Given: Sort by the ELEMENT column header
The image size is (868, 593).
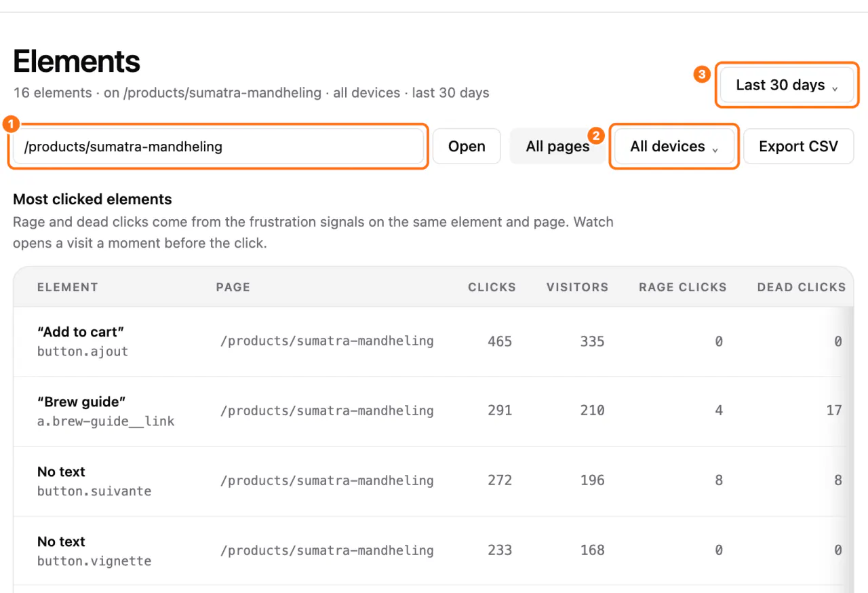Looking at the screenshot, I should tap(68, 287).
